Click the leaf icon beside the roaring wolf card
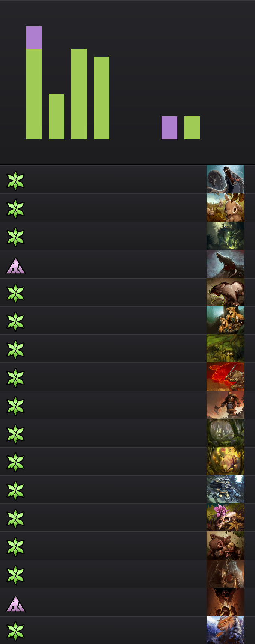 click(15, 180)
